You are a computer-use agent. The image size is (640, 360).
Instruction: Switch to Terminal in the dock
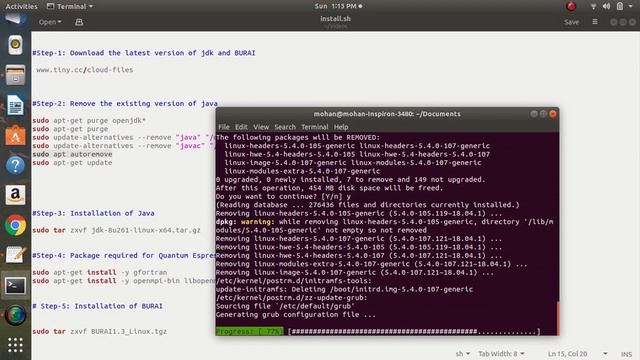pyautogui.click(x=15, y=286)
